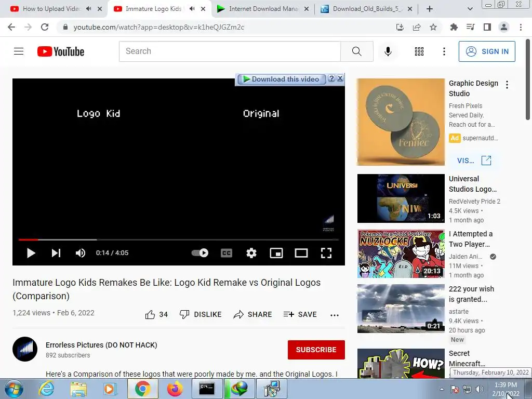Open YouTube settings three-dot menu beside Sign In

click(x=444, y=51)
